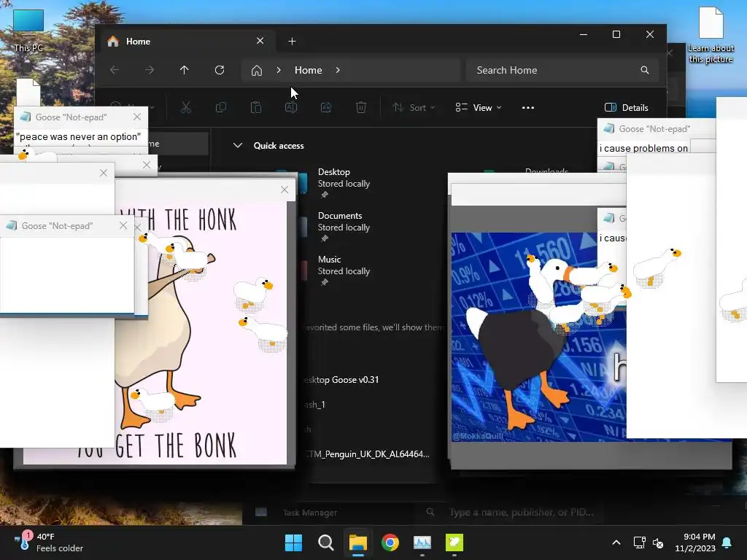Click chevron before Home in address bar
Viewport: 747px width, 560px height.
279,70
